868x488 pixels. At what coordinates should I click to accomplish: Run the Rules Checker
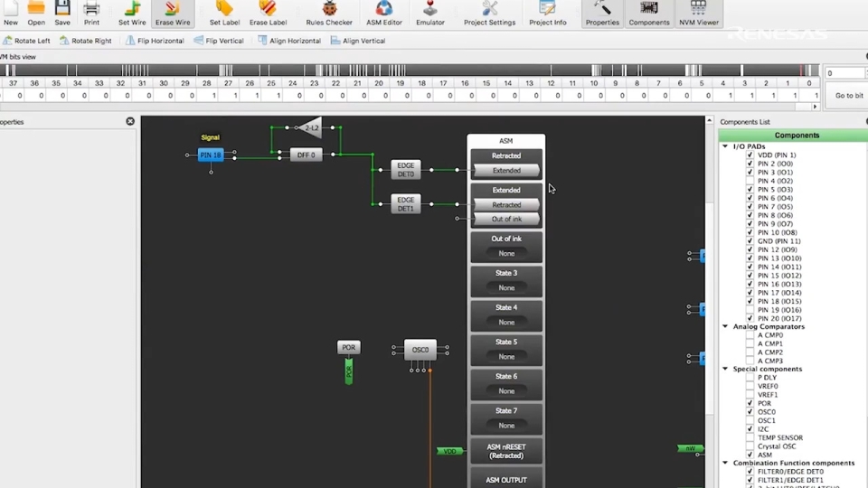click(x=329, y=14)
